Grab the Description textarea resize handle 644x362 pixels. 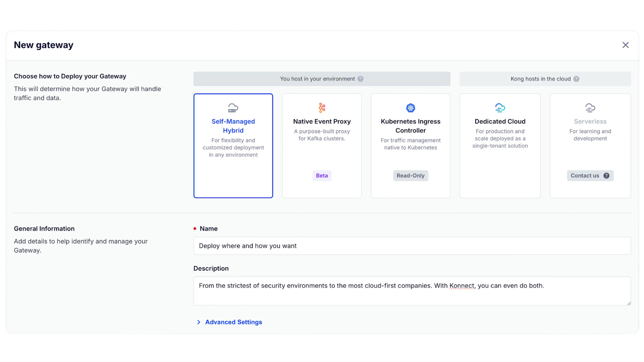pyautogui.click(x=629, y=303)
